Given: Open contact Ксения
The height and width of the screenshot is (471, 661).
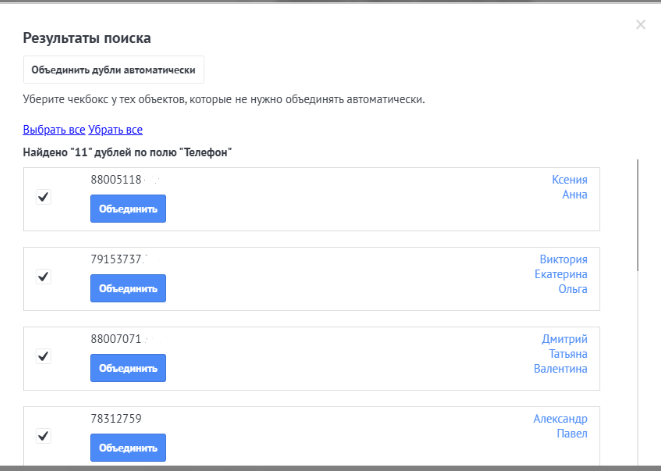Looking at the screenshot, I should [x=569, y=180].
